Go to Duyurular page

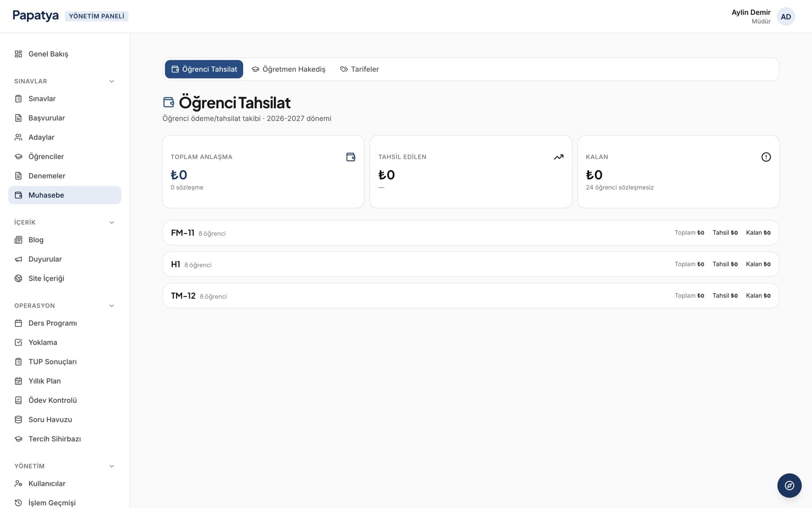[65, 259]
